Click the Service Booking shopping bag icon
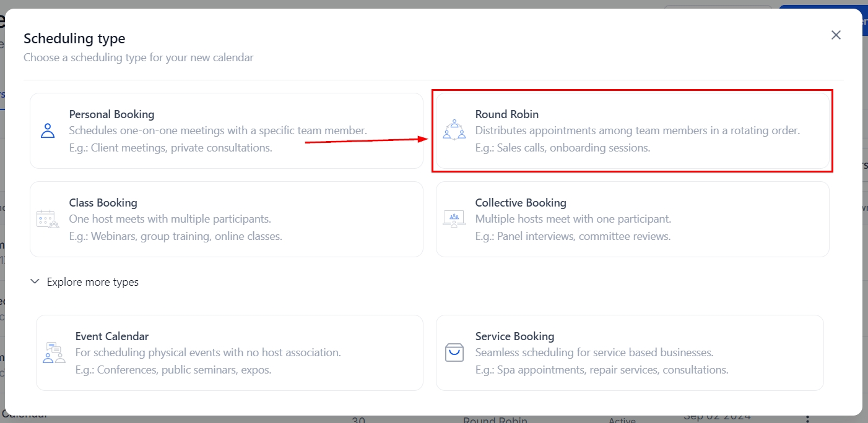This screenshot has width=868, height=423. (454, 352)
